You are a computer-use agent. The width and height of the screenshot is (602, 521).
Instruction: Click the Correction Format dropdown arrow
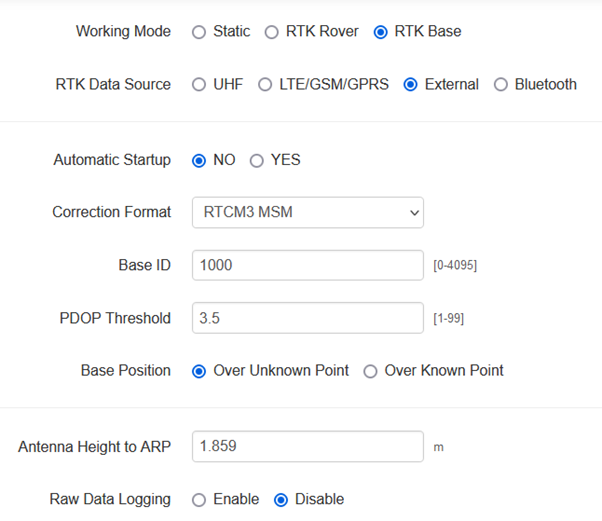click(x=414, y=212)
